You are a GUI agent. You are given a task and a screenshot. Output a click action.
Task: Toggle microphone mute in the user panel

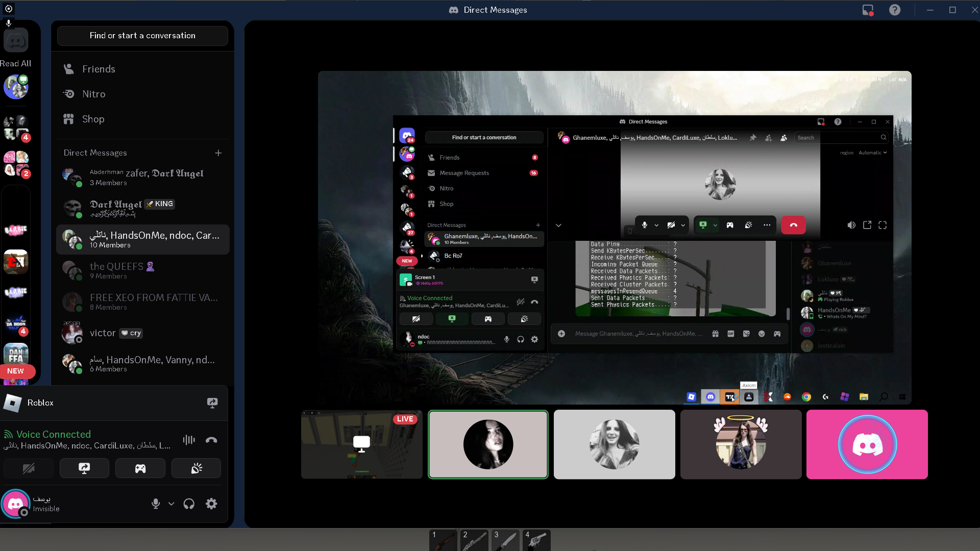click(156, 504)
